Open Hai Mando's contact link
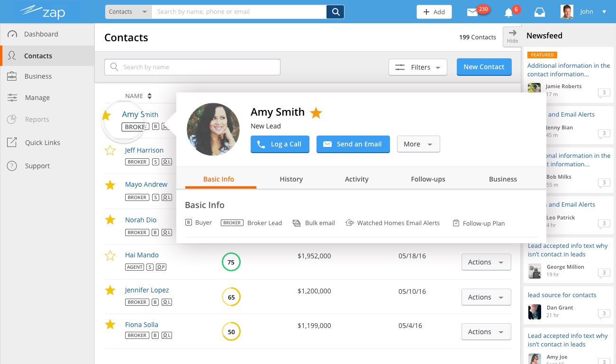Viewport: 616px width, 364px height. click(x=142, y=255)
